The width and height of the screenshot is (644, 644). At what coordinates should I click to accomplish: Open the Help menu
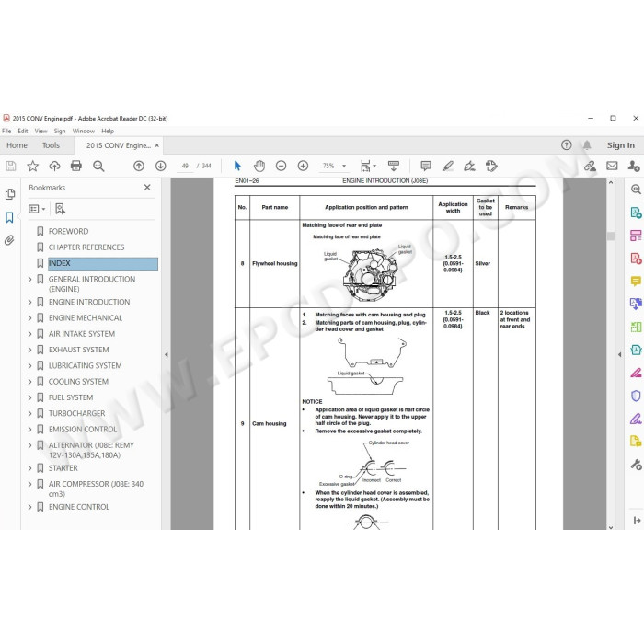[108, 131]
